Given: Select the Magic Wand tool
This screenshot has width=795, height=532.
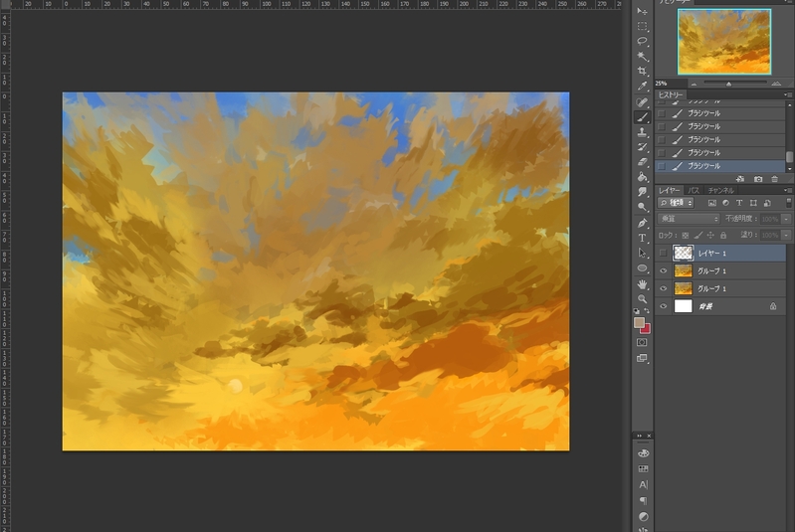Looking at the screenshot, I should coord(642,56).
